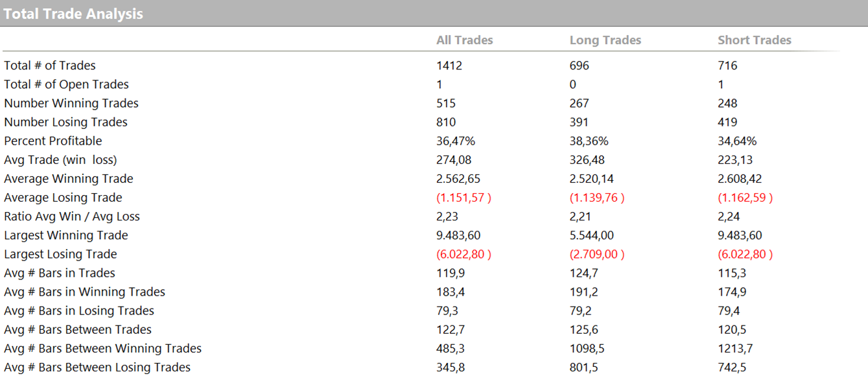The width and height of the screenshot is (868, 387).
Task: Click the 36,47% percent profitable value
Action: pyautogui.click(x=456, y=141)
